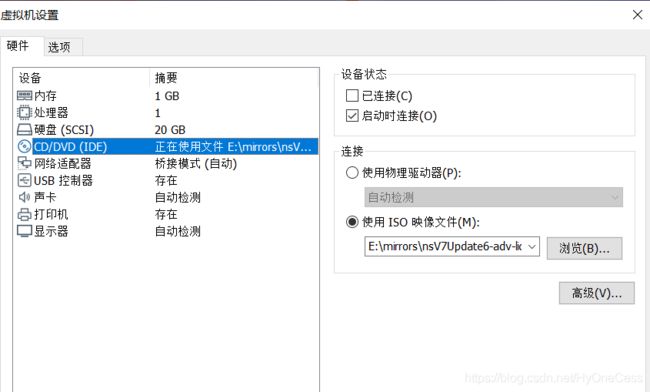Click the memory (内存) device icon

24,96
